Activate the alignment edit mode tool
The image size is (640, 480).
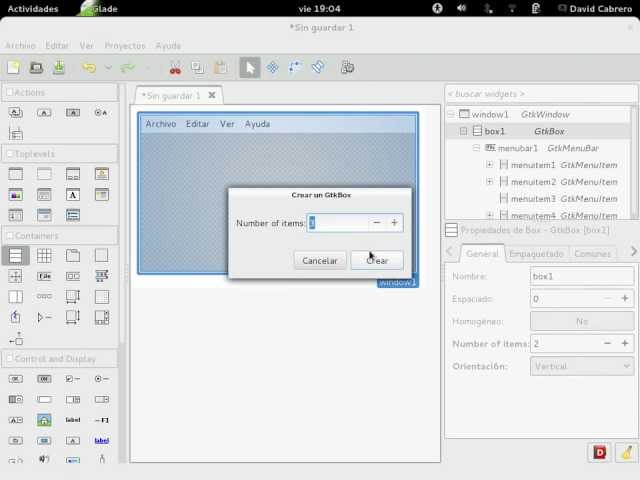[x=318, y=67]
